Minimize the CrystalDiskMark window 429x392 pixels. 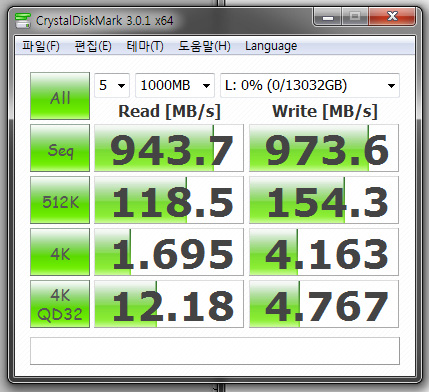328,17
